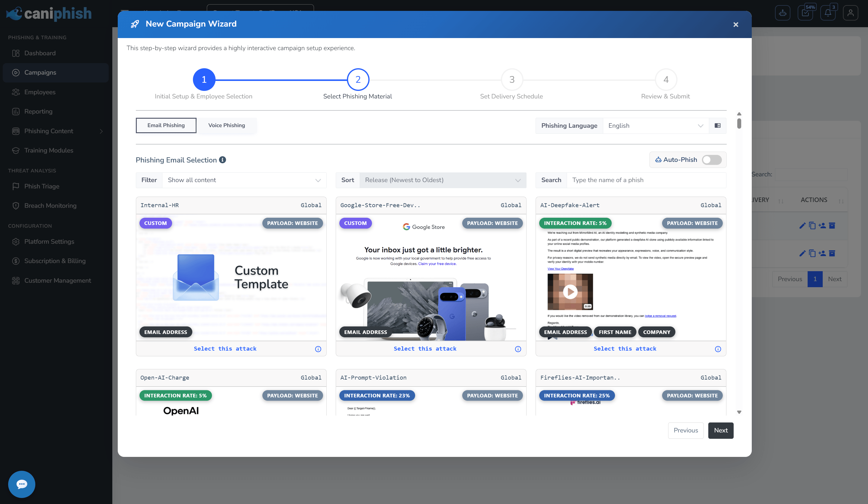Open the notifications bell
868x504 pixels.
pos(828,13)
